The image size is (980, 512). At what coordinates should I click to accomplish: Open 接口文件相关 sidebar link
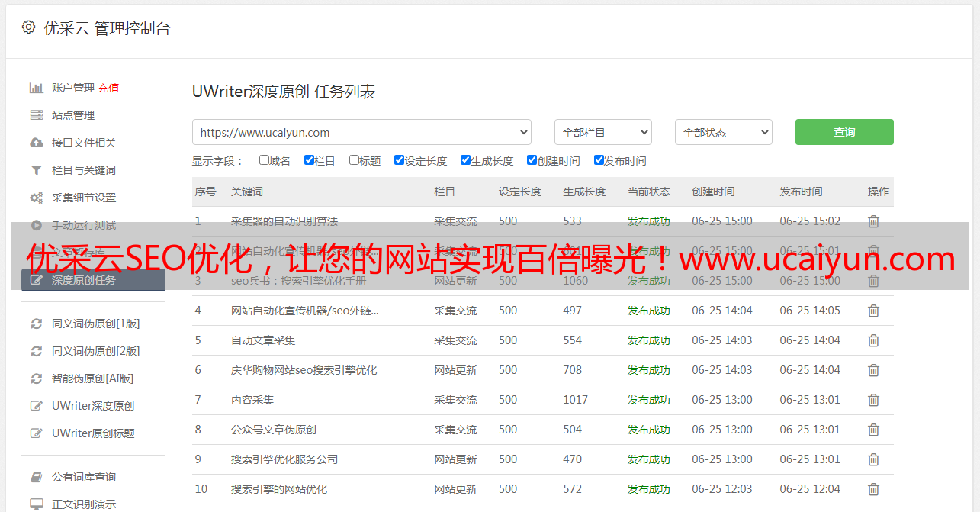84,143
